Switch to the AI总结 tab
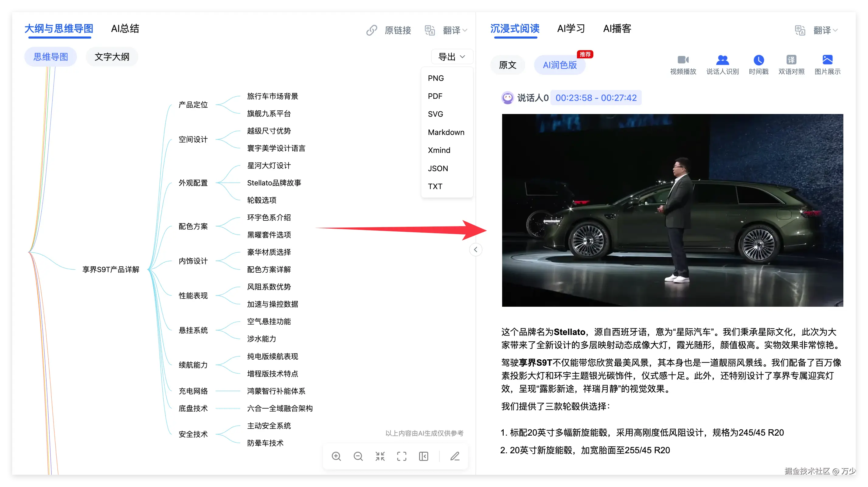The height and width of the screenshot is (487, 868). click(x=125, y=29)
